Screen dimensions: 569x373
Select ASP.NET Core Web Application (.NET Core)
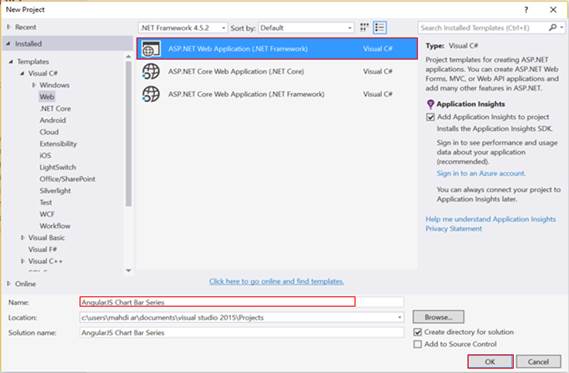[x=277, y=71]
